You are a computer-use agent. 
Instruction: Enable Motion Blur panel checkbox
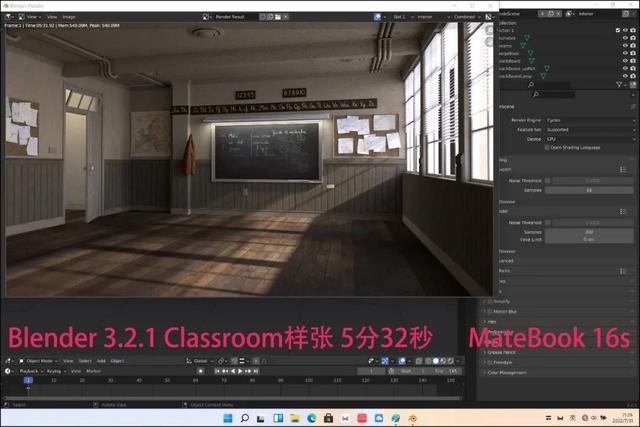490,311
